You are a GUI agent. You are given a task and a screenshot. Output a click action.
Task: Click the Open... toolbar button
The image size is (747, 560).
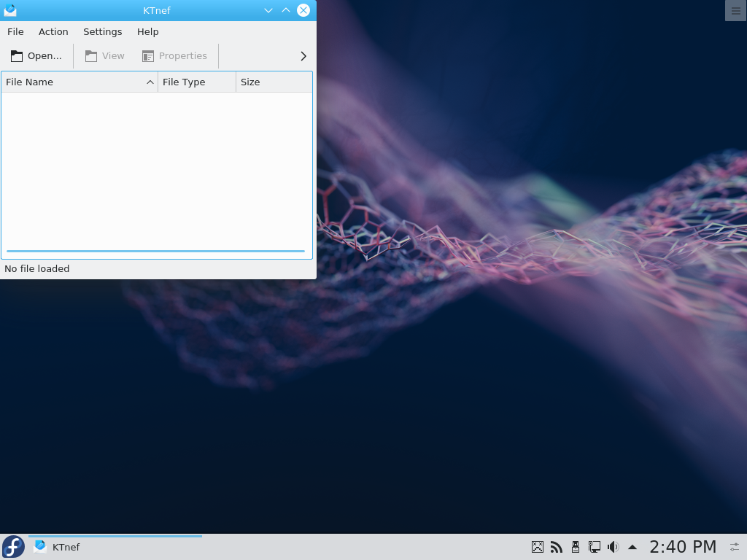tap(36, 56)
